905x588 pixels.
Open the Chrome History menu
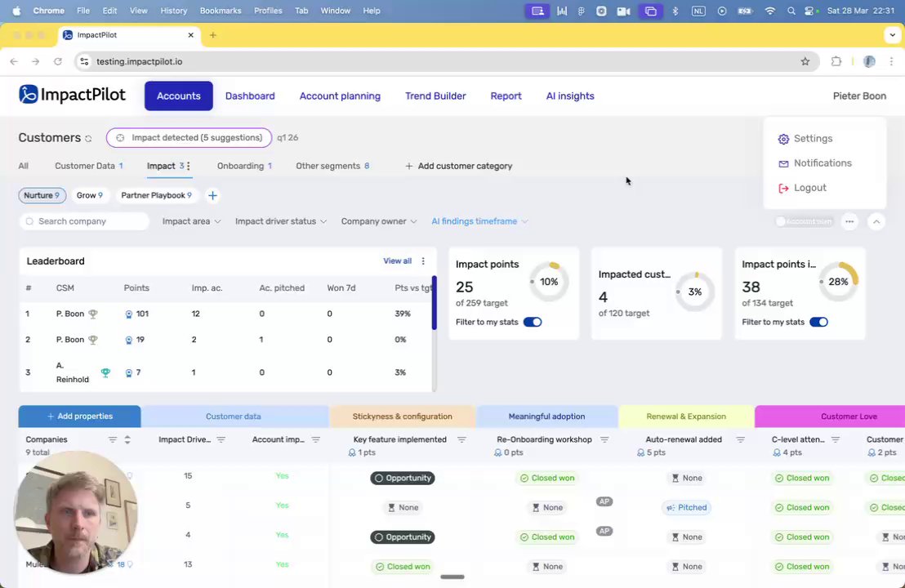click(173, 11)
